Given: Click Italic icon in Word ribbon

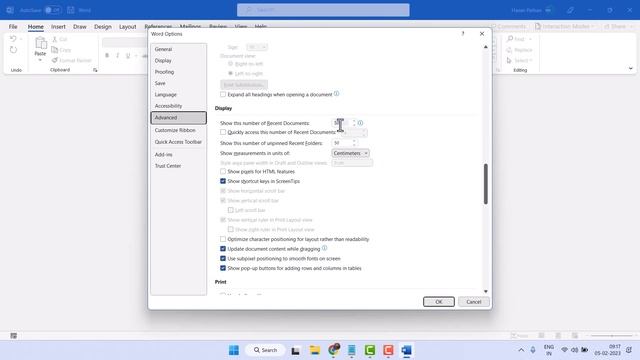Looking at the screenshot, I should click(x=118, y=56).
